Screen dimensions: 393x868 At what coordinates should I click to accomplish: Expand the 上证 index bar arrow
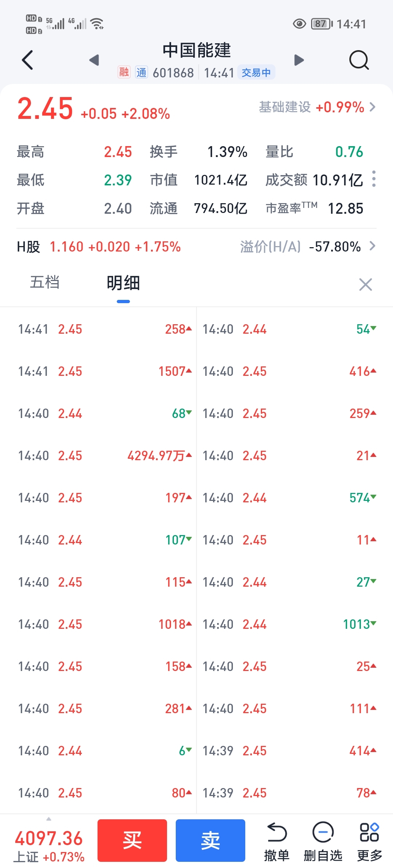pos(49,819)
